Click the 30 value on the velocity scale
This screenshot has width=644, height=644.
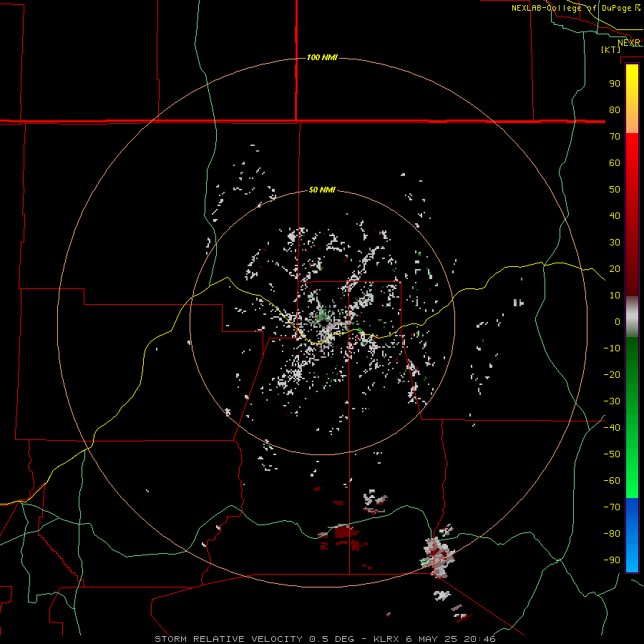point(615,243)
